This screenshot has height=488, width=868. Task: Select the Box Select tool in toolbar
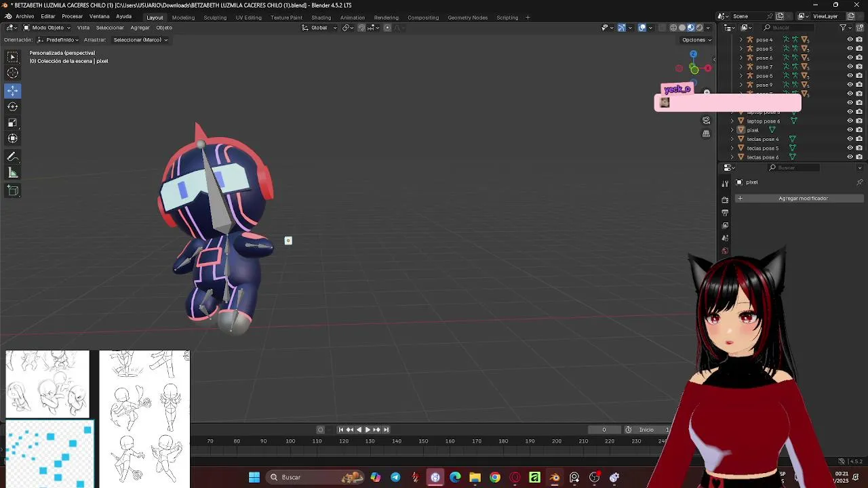(x=13, y=57)
